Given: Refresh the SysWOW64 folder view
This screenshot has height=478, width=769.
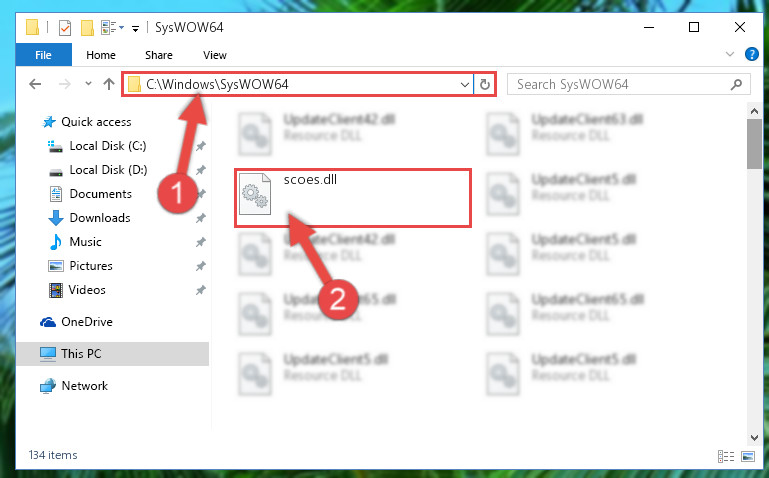Looking at the screenshot, I should coord(485,84).
